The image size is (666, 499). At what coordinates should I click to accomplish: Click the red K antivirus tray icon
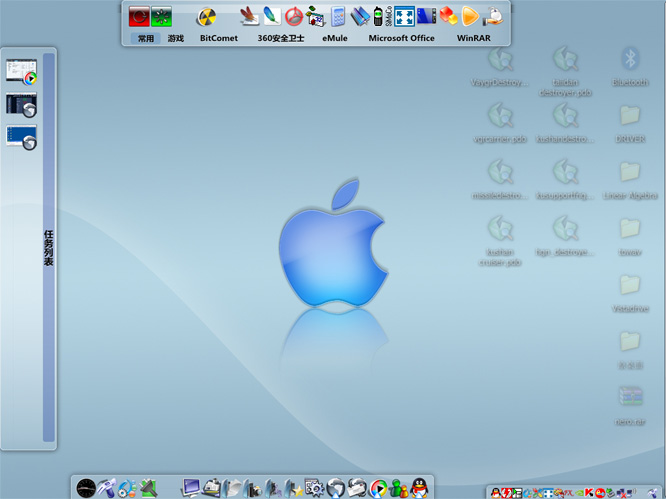589,493
